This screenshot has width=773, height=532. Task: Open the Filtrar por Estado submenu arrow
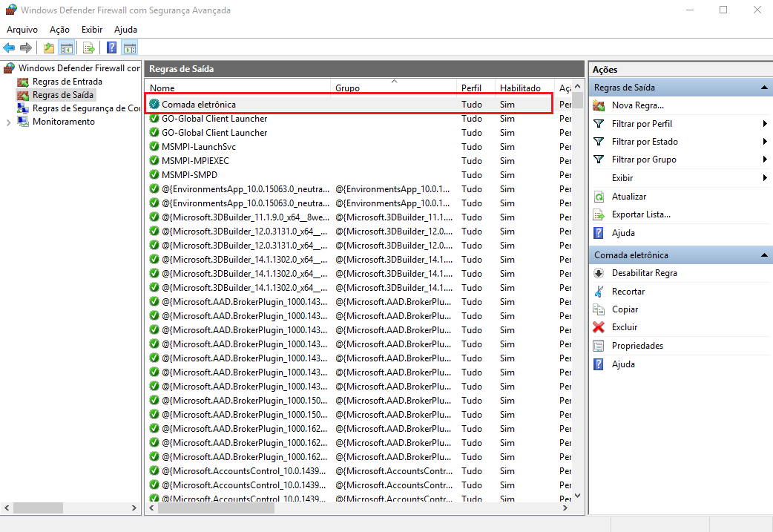point(765,142)
